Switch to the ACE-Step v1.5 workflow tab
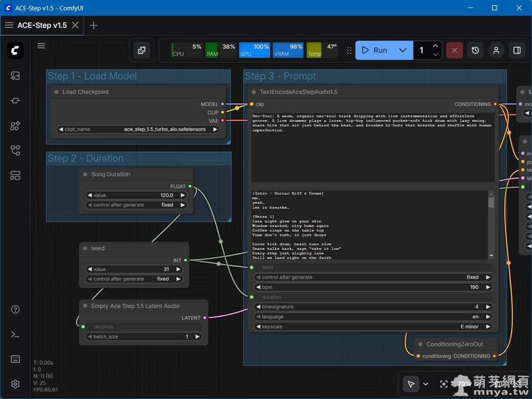Viewport: 532px width, 399px height. (x=42, y=25)
